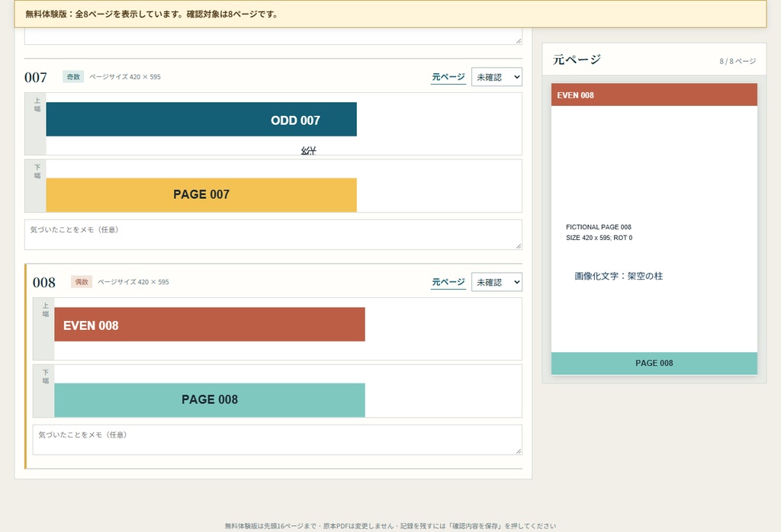Click the 元ページ panel heading on the right
781x532 pixels.
tap(577, 59)
